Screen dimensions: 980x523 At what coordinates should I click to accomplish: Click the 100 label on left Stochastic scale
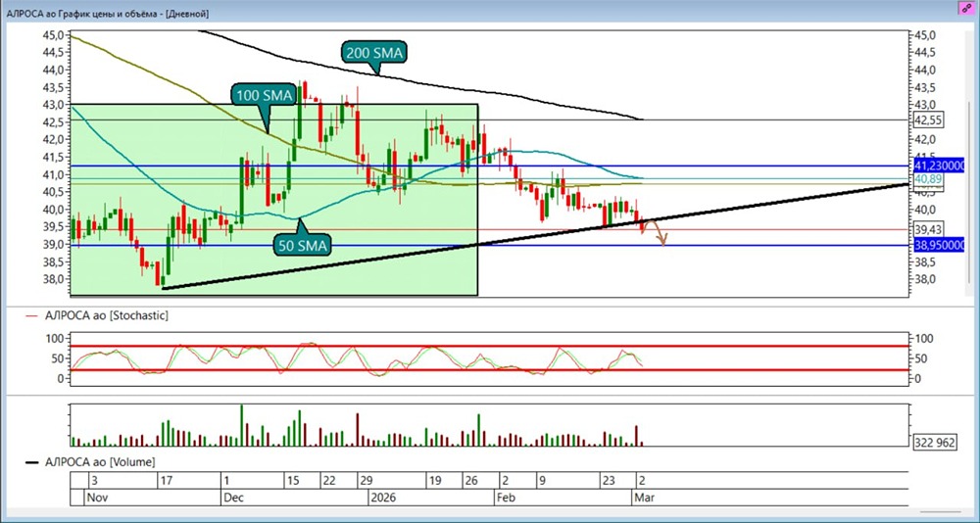[55, 338]
